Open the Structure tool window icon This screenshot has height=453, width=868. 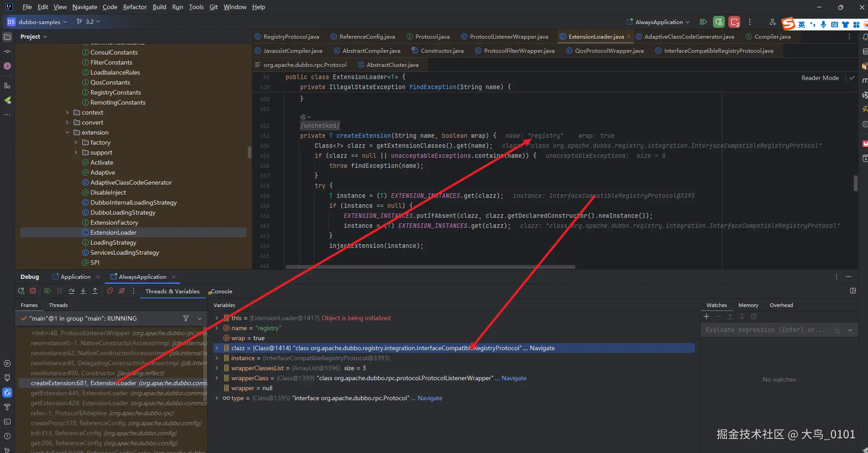click(x=7, y=86)
